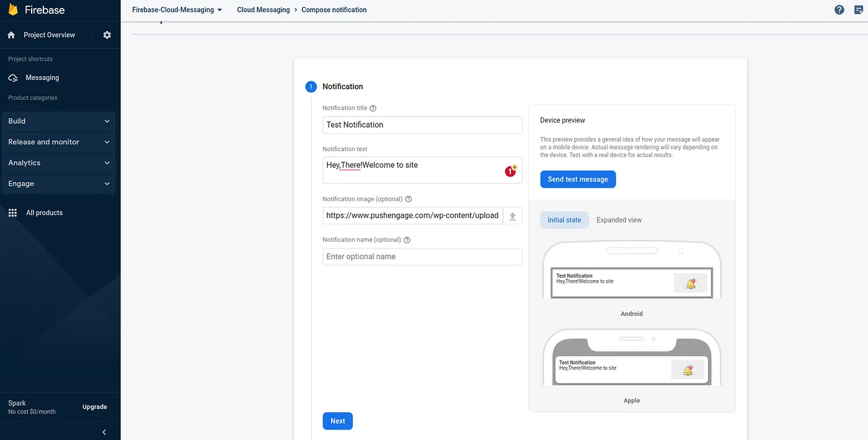868x440 pixels.
Task: Focus the Enter optional name field
Action: click(422, 257)
